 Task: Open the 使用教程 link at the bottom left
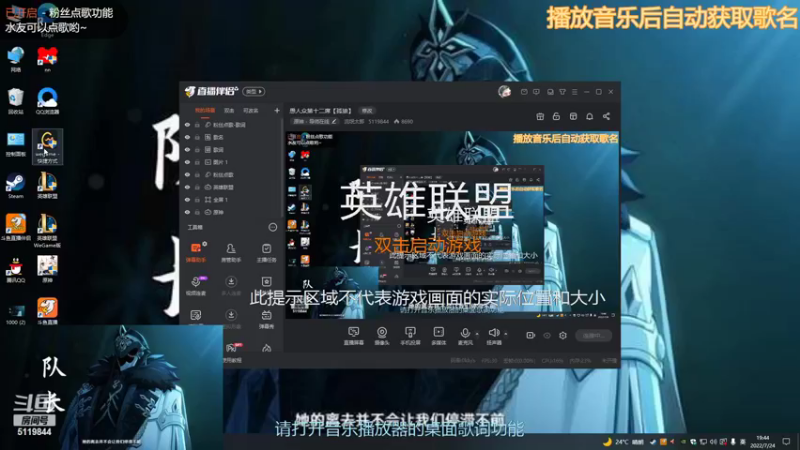(x=232, y=360)
